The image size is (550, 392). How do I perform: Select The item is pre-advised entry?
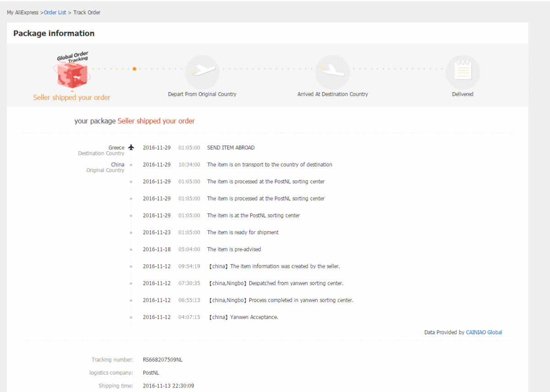(x=234, y=249)
